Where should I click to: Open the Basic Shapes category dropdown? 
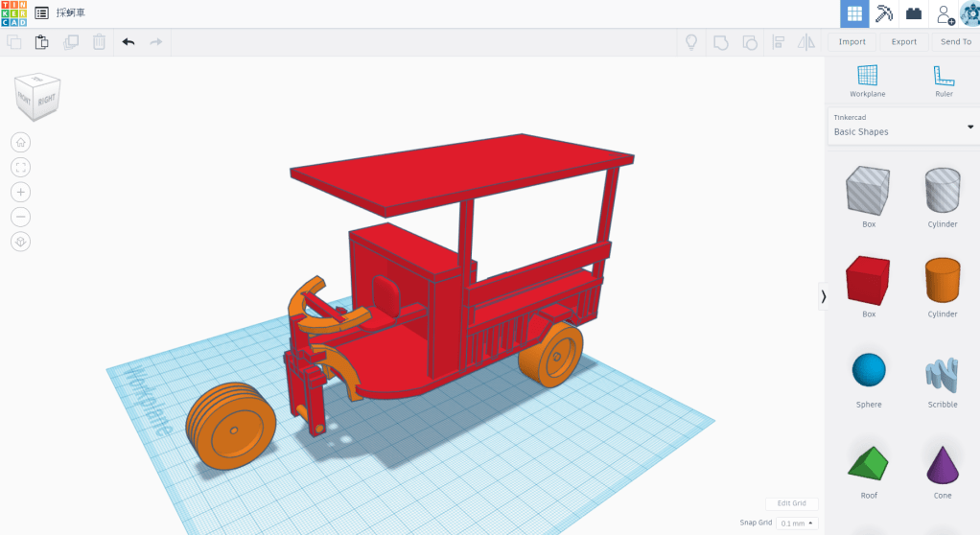click(901, 126)
